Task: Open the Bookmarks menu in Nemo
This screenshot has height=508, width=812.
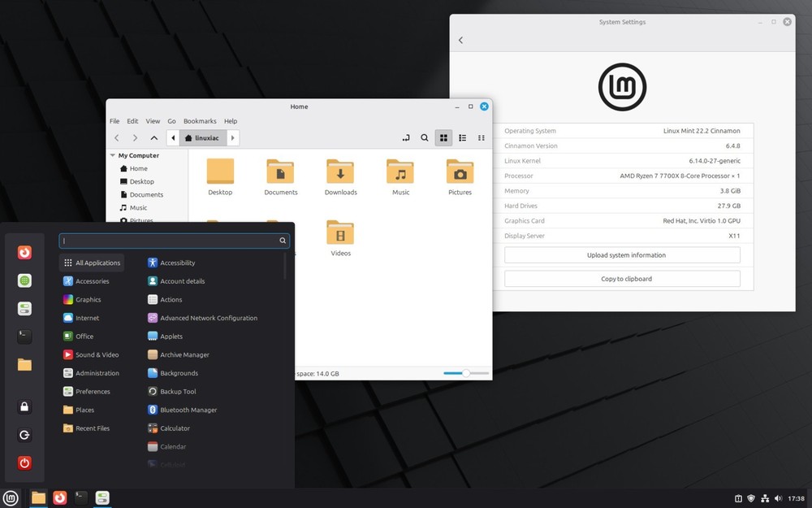Action: 200,120
